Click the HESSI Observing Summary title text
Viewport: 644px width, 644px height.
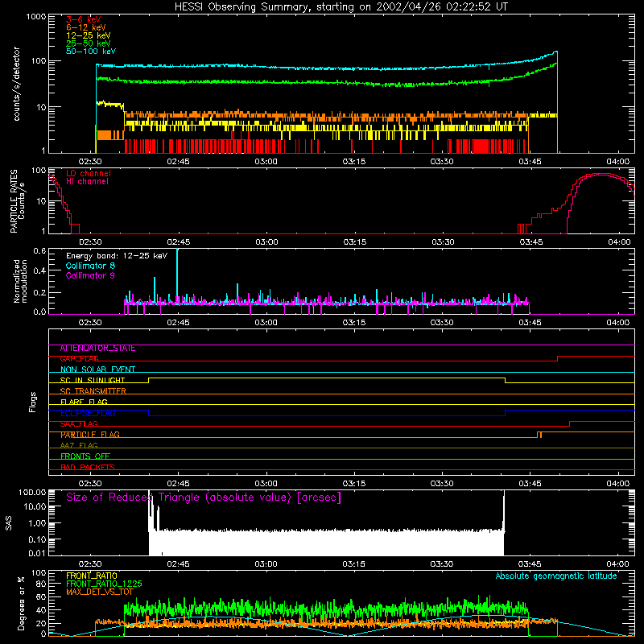tap(341, 7)
